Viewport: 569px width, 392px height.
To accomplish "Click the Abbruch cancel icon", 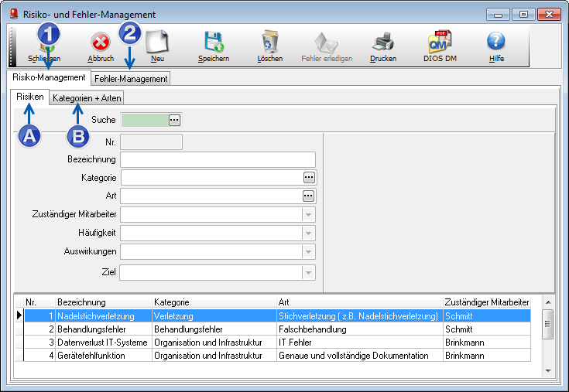I will (x=101, y=43).
